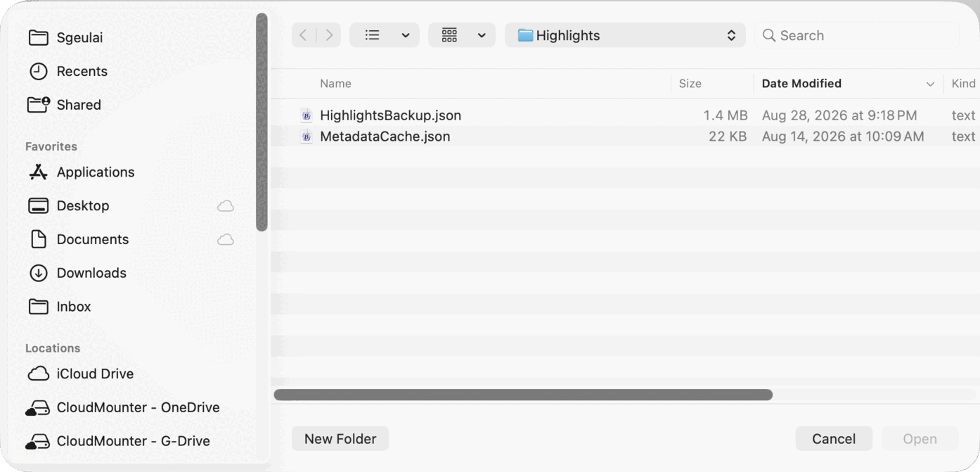Open the Sgeulai folder in sidebar
980x472 pixels.
tap(65, 37)
